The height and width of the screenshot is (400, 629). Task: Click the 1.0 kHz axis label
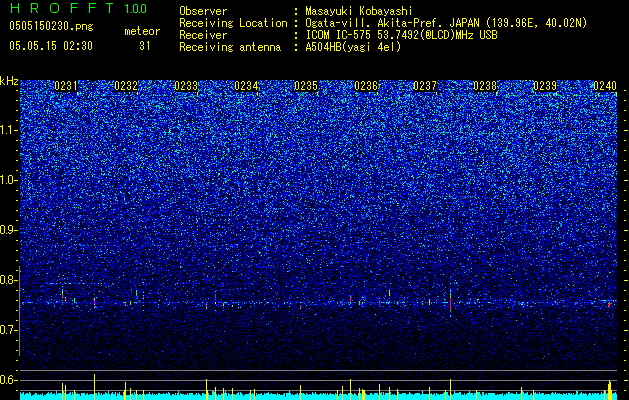click(x=9, y=180)
